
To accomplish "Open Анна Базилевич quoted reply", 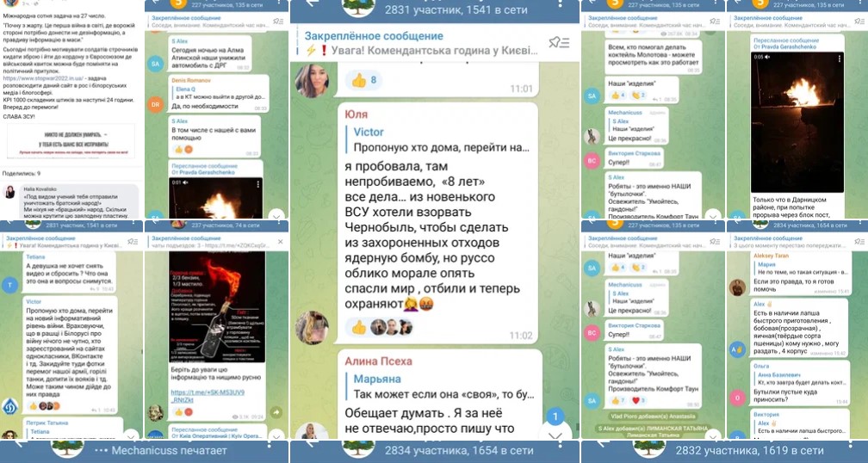I will (803, 379).
